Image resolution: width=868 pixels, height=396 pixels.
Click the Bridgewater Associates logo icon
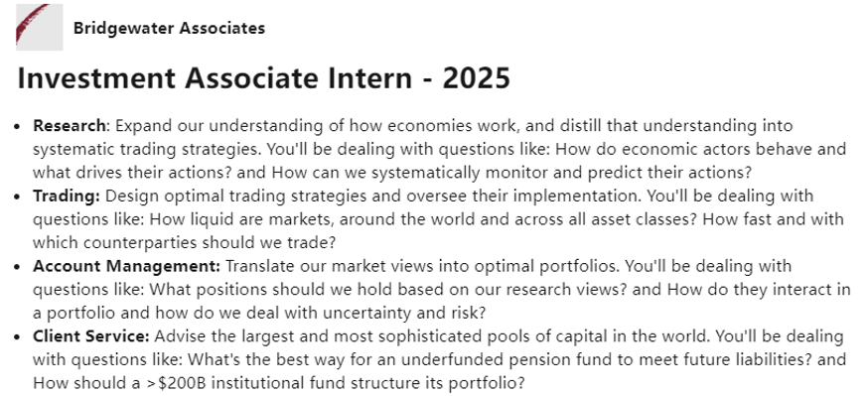40,27
